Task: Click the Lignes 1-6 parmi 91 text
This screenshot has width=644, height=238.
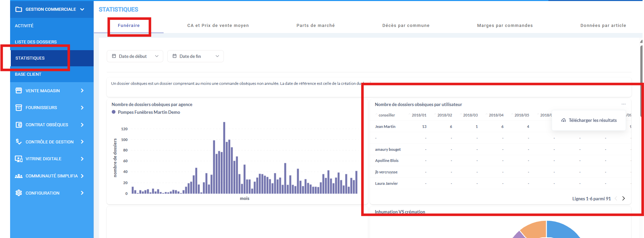Action: [591, 199]
